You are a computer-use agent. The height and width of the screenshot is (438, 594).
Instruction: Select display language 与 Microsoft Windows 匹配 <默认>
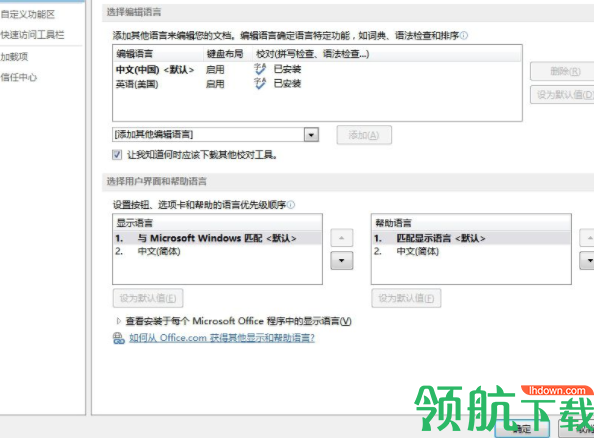click(217, 238)
